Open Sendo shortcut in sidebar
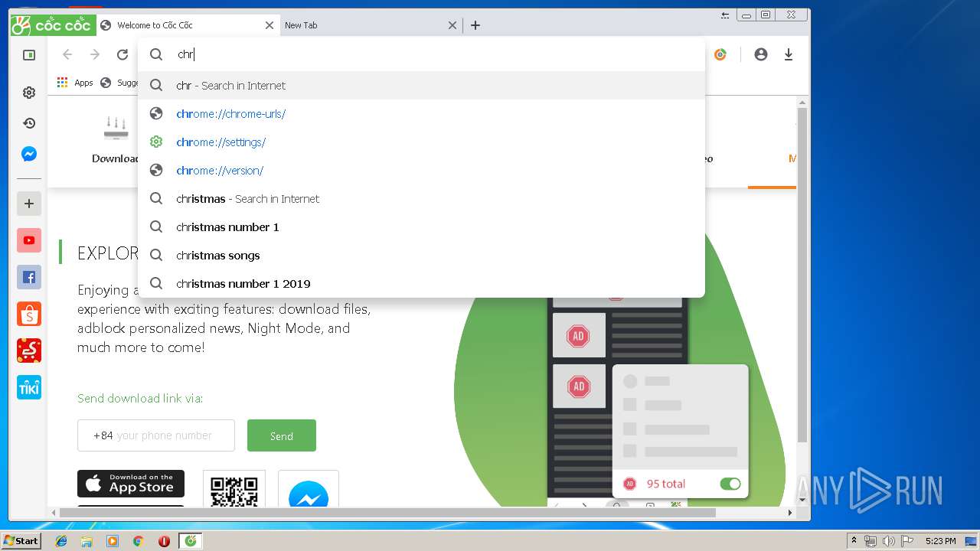This screenshot has width=980, height=551. [x=29, y=350]
